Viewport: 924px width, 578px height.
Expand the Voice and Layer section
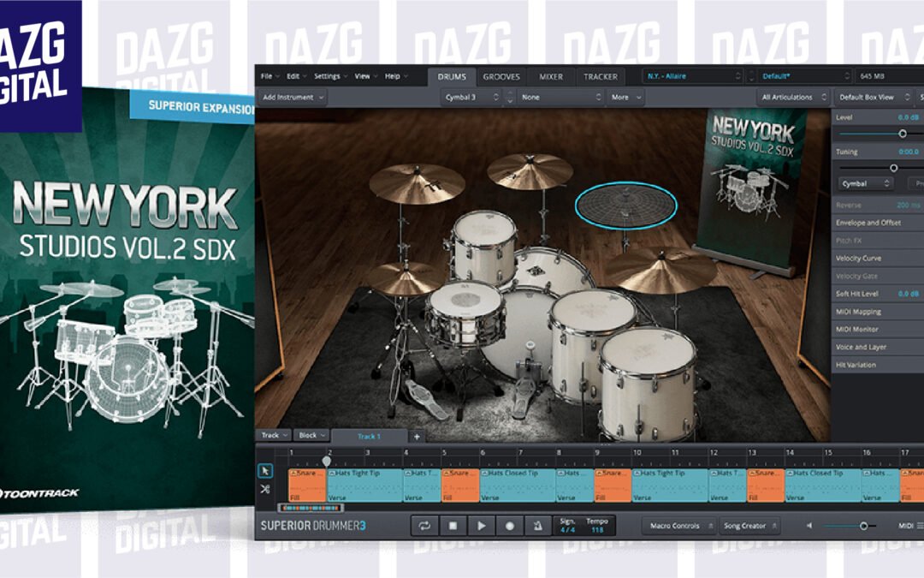coord(878,347)
